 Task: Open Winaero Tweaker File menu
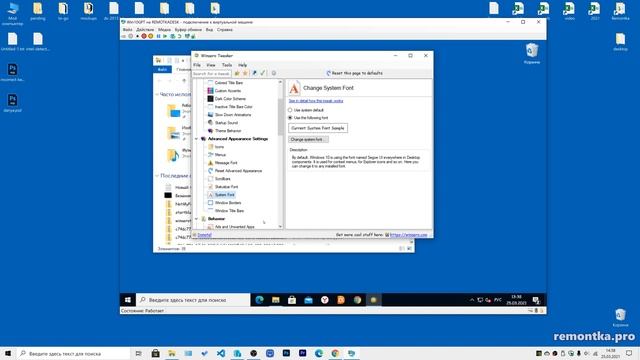pos(197,65)
